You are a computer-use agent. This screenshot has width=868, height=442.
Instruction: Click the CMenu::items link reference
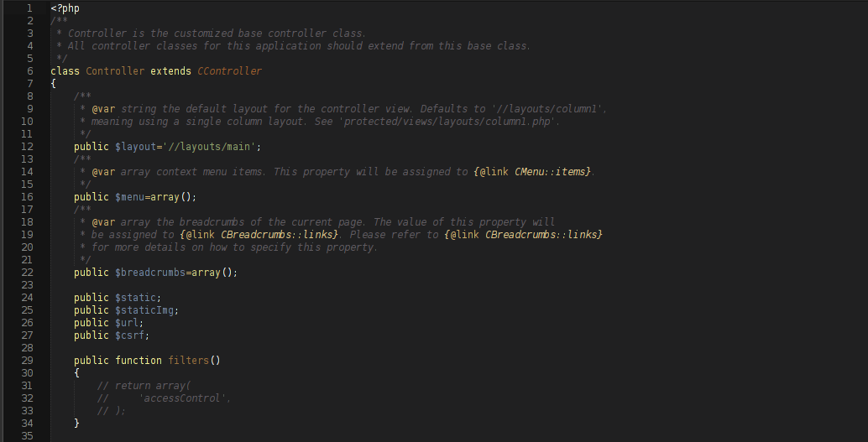click(552, 172)
